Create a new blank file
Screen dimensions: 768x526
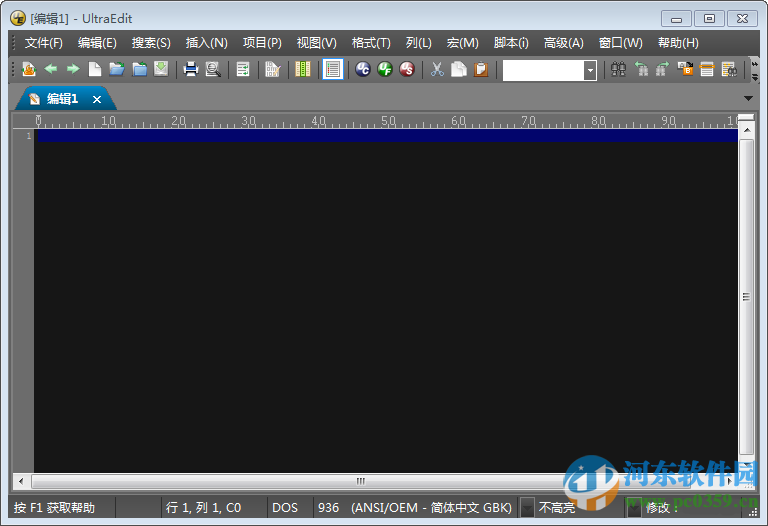click(x=95, y=69)
